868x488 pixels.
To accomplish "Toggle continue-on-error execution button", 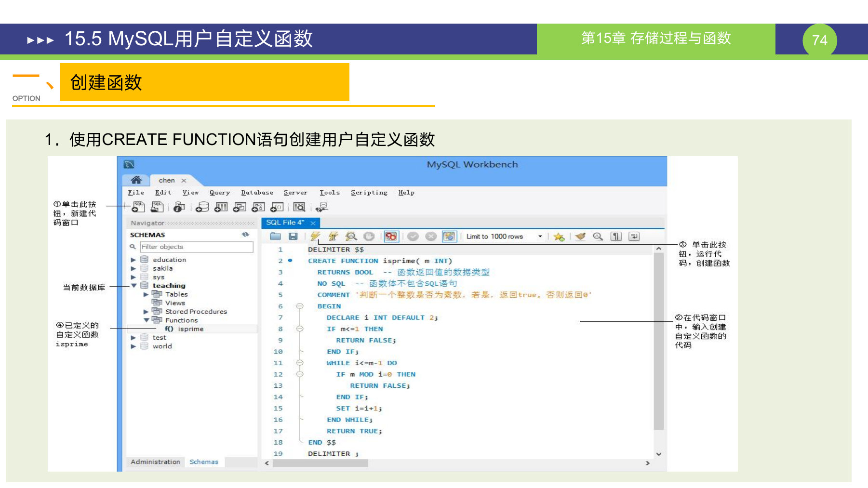I will tap(391, 236).
